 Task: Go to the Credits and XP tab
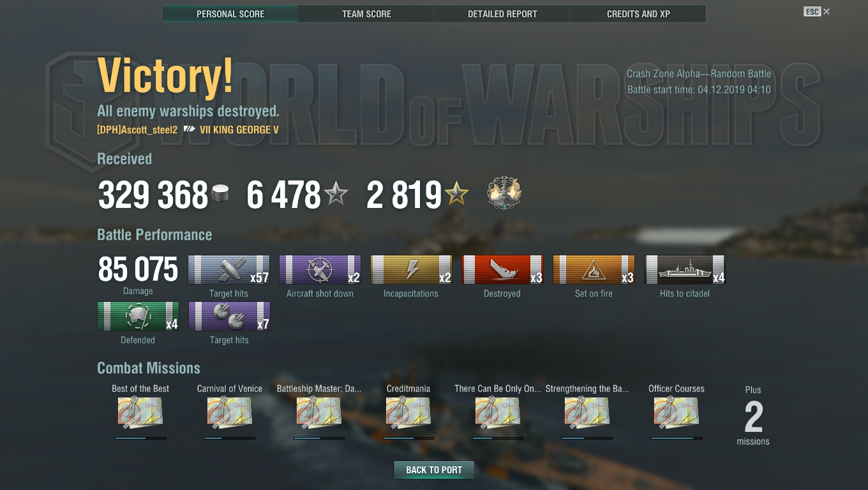pyautogui.click(x=638, y=14)
